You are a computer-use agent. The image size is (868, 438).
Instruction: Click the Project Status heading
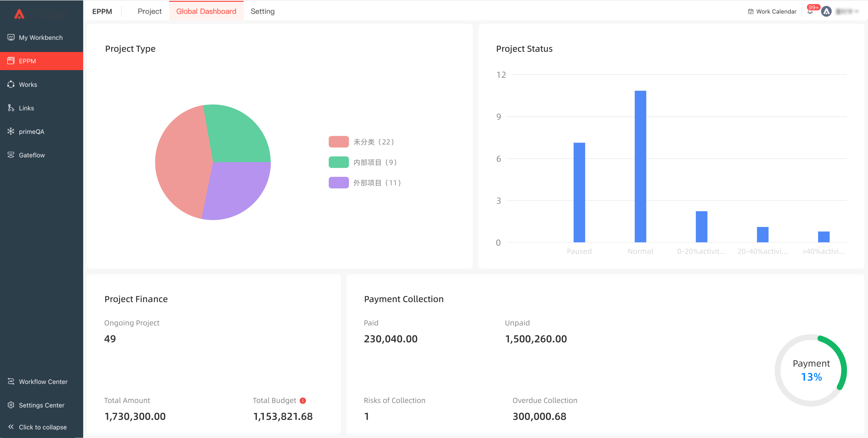pyautogui.click(x=524, y=49)
